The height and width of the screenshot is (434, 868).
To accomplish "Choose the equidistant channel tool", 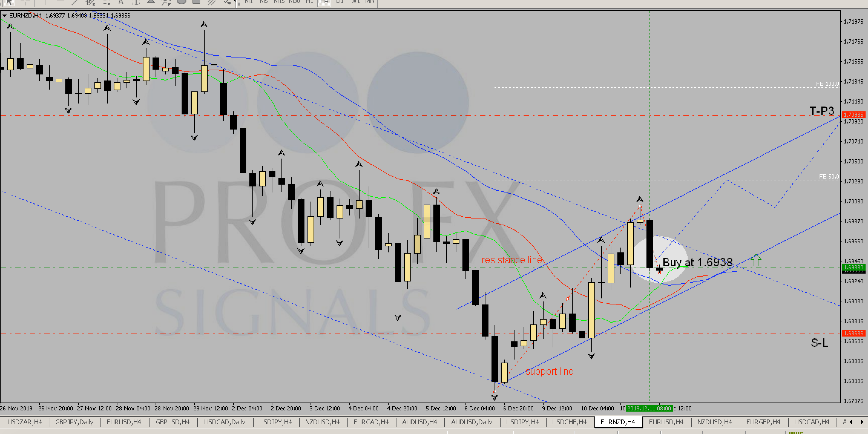I will (x=90, y=2).
